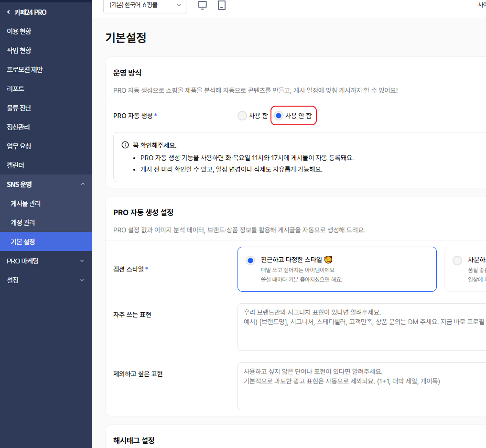Click the info icon beside 꼭 확인해주세요

click(125, 145)
